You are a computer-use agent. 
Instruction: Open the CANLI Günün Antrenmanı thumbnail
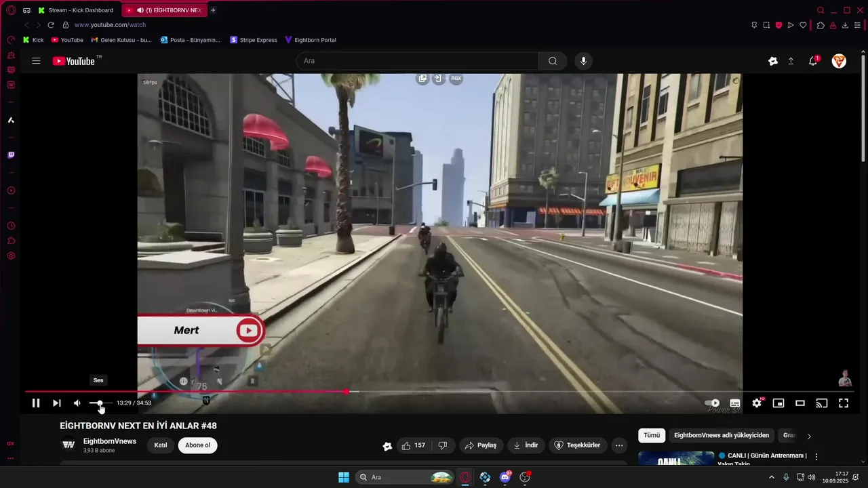point(676,458)
